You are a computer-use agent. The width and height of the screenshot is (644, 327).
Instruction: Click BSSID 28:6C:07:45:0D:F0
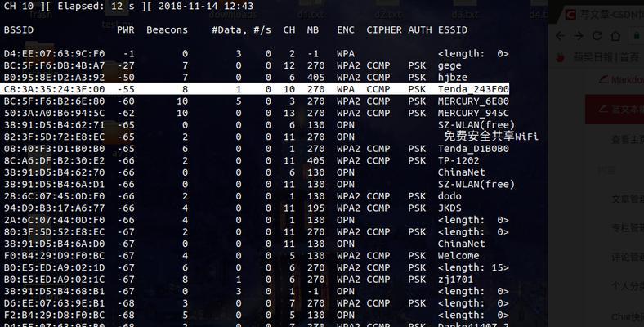pyautogui.click(x=54, y=196)
